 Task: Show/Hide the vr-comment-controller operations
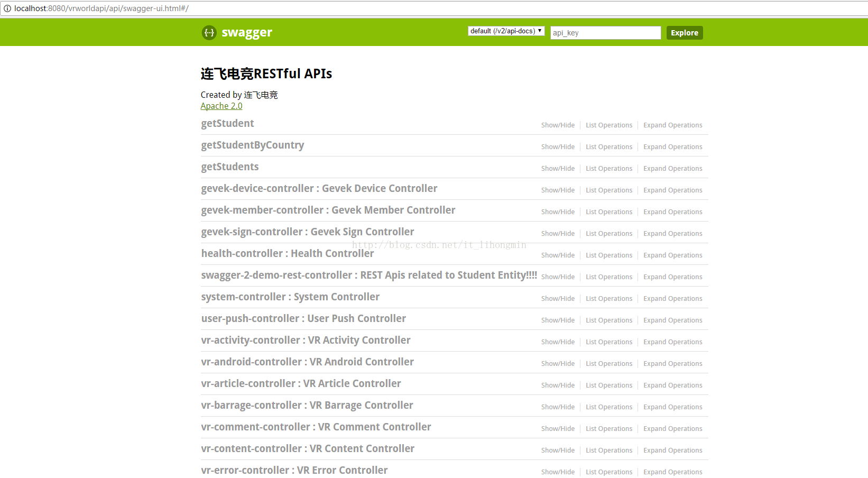pos(558,429)
